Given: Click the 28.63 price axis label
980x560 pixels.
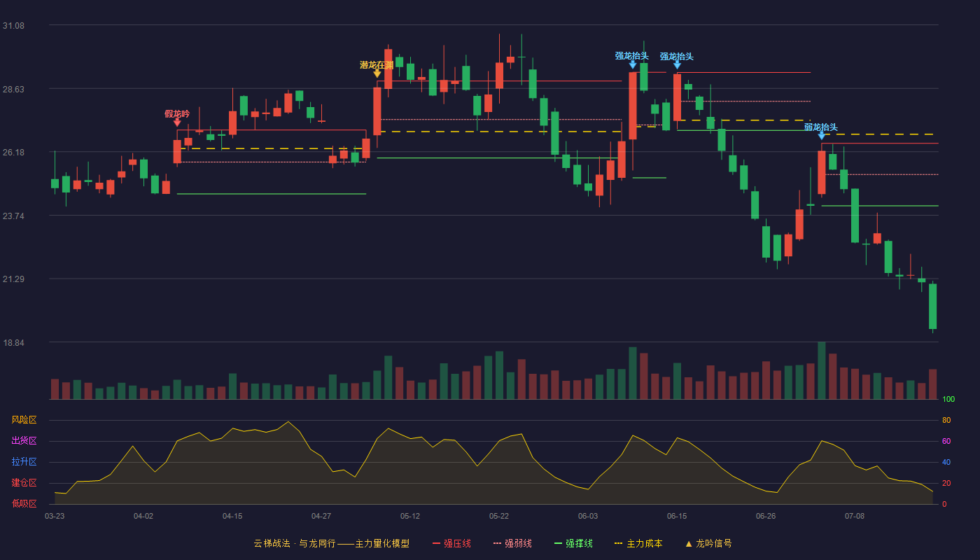Looking at the screenshot, I should pyautogui.click(x=13, y=89).
